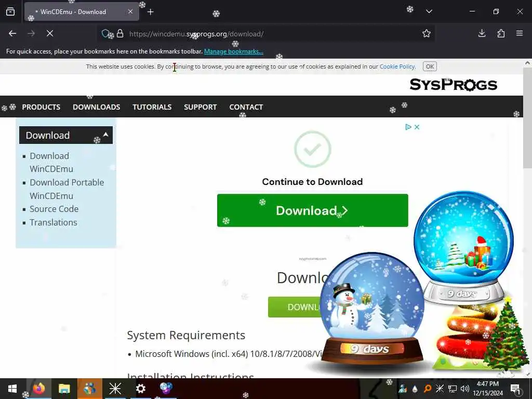The image size is (532, 399).
Task: Open the Firefox application menu
Action: tap(520, 33)
